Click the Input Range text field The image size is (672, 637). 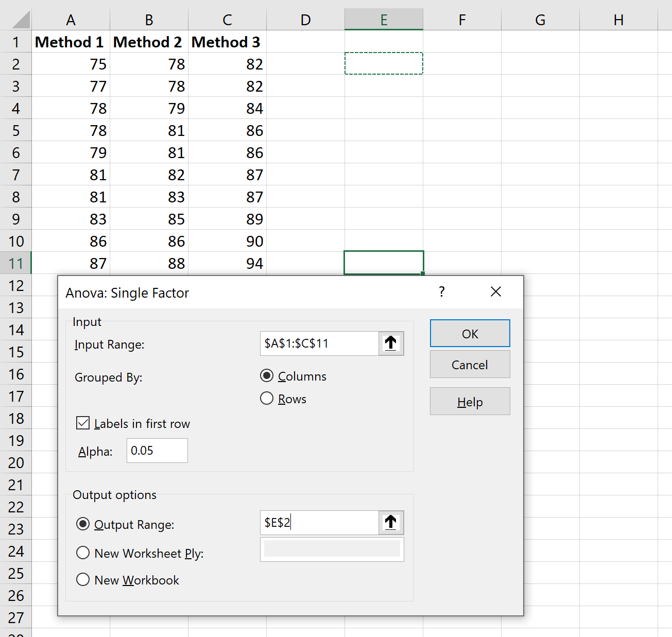[319, 343]
